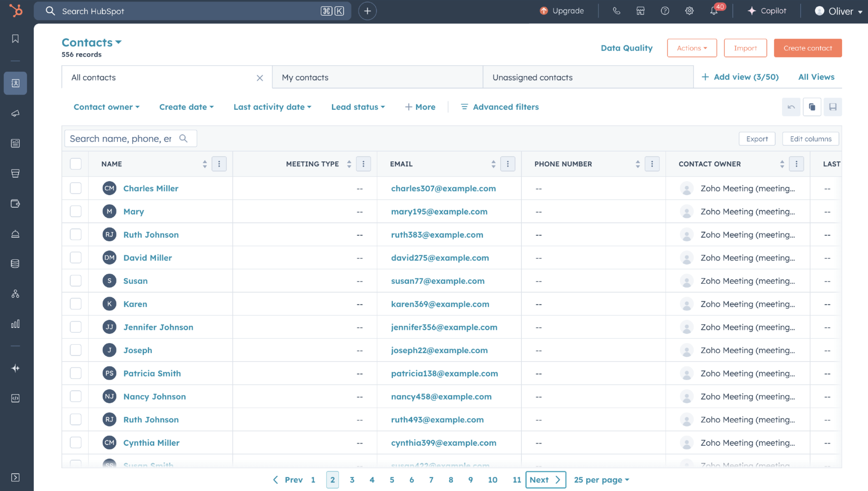Image resolution: width=868 pixels, height=491 pixels.
Task: Open the marketplace storefront icon
Action: tap(640, 11)
